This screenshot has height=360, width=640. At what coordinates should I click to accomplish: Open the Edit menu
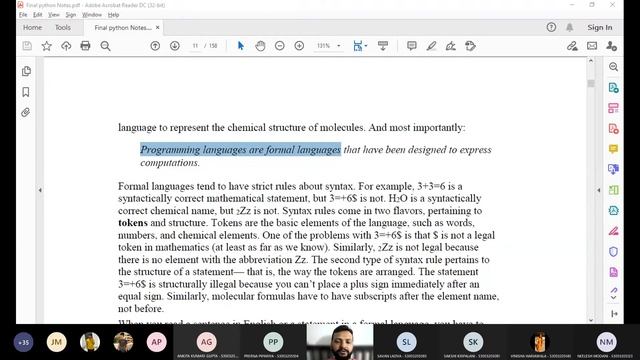38,15
